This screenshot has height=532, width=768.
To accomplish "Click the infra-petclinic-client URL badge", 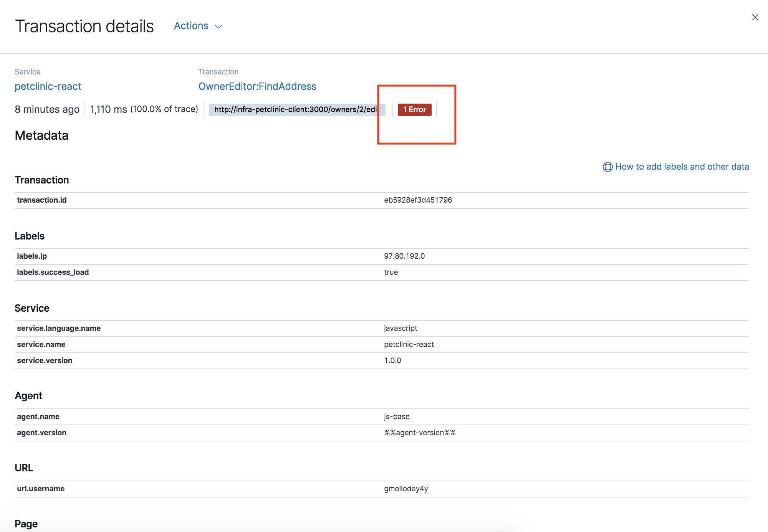I will click(296, 109).
